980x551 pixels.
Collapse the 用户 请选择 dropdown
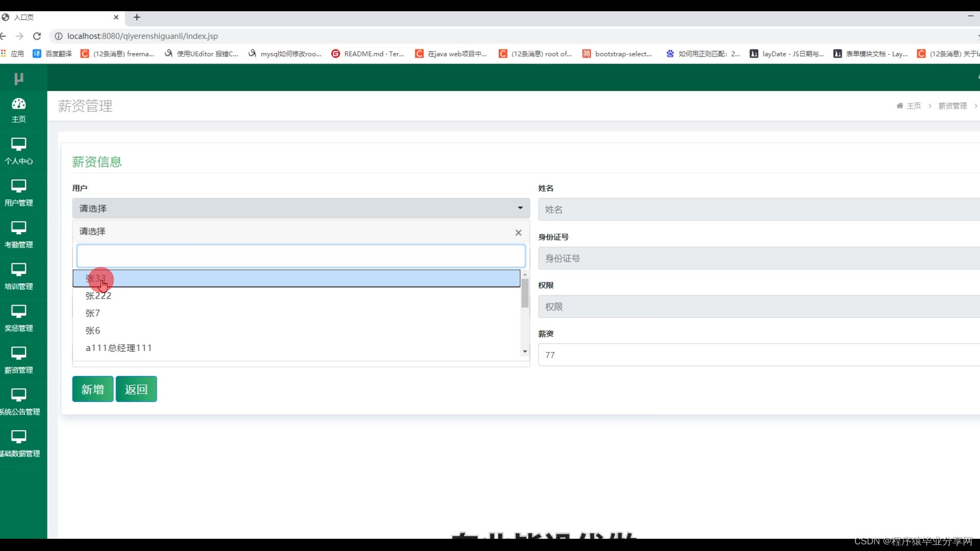tap(301, 208)
